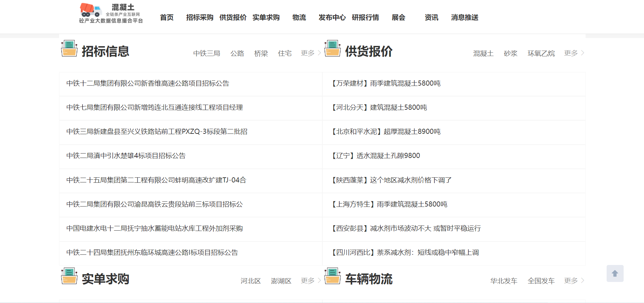Image resolution: width=644 pixels, height=303 pixels.
Task: Open the 发布中心 menu item
Action: coord(332,17)
